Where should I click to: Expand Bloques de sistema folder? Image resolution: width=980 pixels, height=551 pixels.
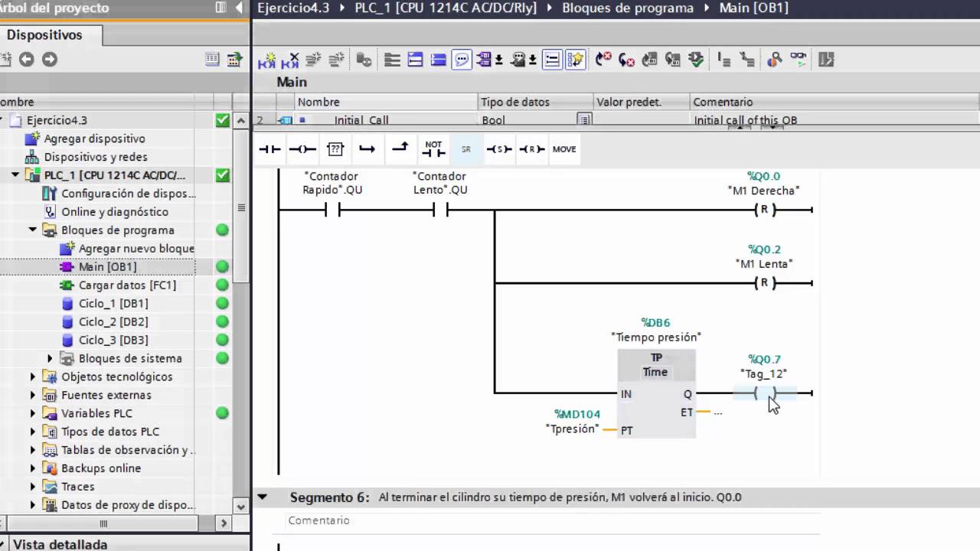[51, 359]
